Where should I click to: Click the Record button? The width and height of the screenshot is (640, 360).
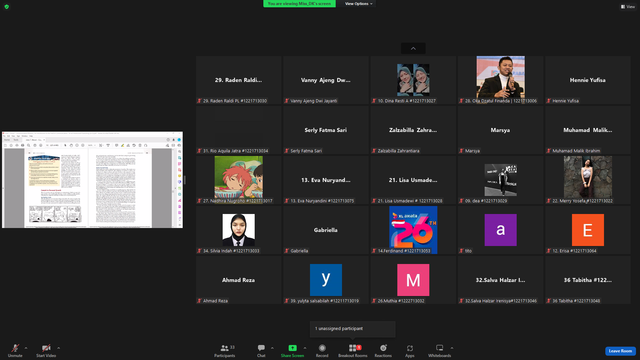[x=322, y=350]
